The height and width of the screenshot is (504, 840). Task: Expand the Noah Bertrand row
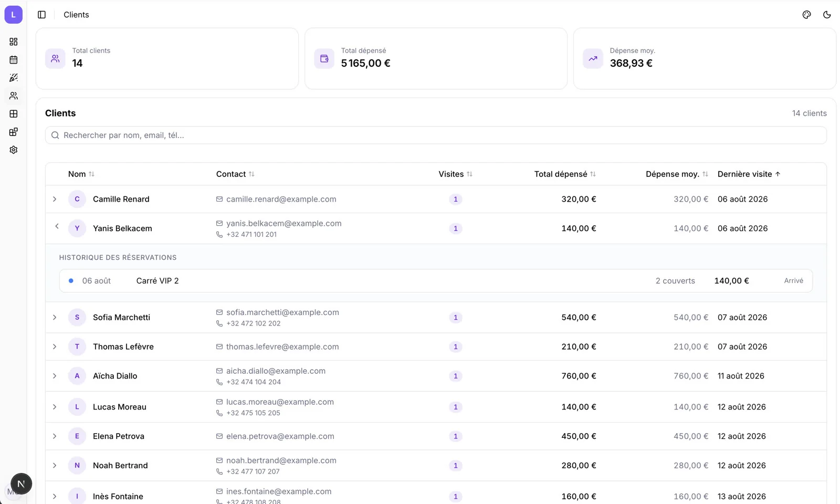click(55, 466)
